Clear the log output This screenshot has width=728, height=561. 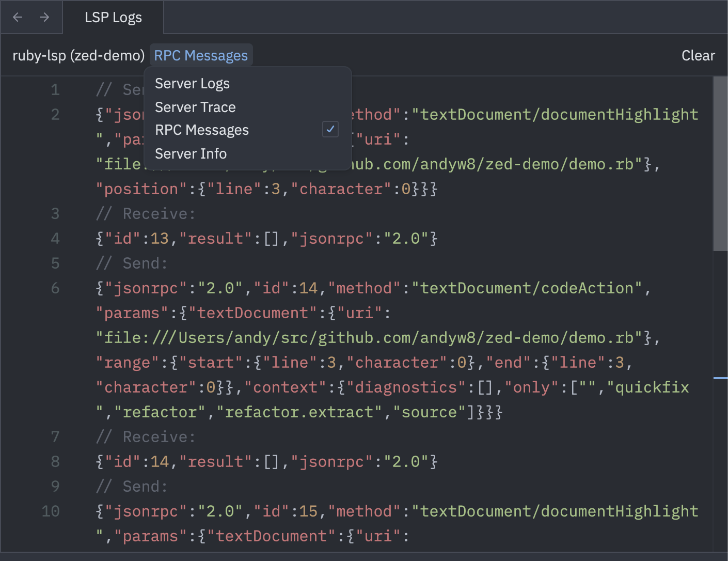(698, 55)
